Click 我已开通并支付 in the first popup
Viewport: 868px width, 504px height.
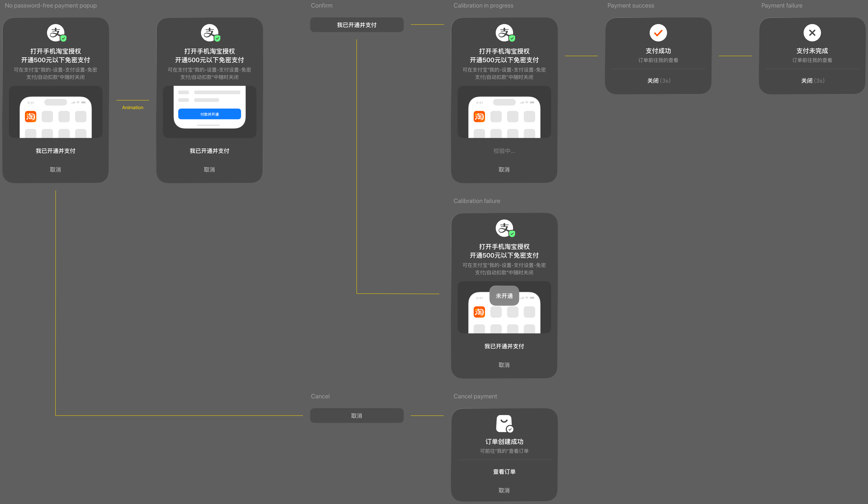coord(55,151)
